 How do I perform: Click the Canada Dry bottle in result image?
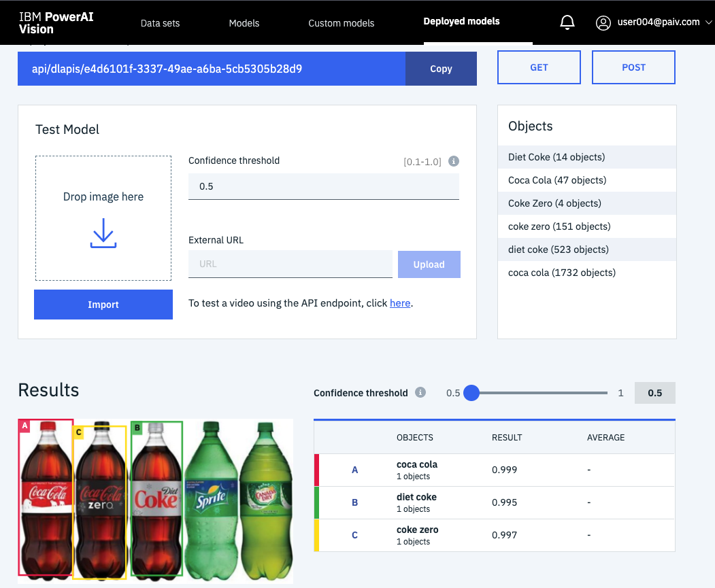tap(266, 501)
